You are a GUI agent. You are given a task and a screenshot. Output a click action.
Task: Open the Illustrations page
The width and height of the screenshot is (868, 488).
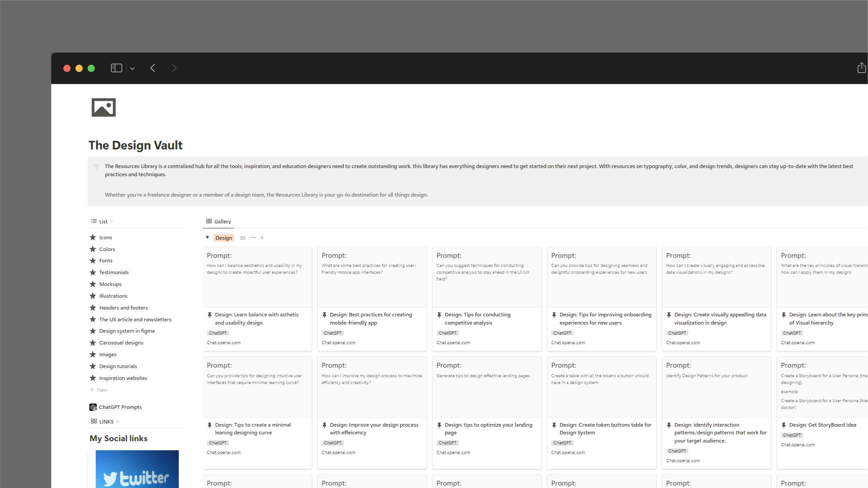pyautogui.click(x=113, y=296)
